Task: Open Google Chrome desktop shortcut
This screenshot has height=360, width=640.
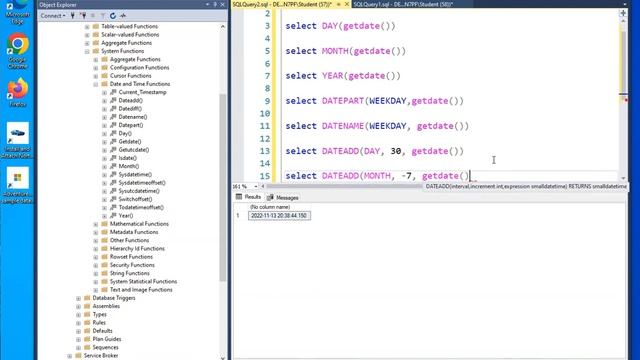Action: (17, 52)
